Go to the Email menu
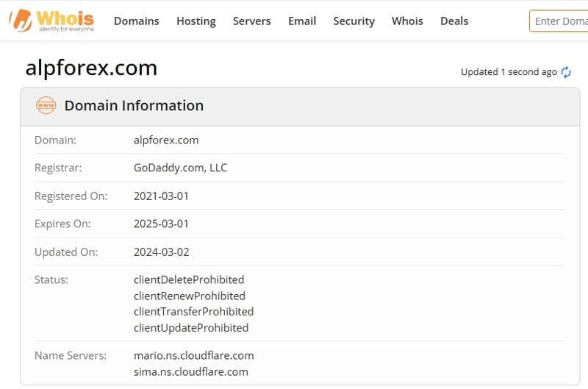Image resolution: width=588 pixels, height=389 pixels. [x=302, y=21]
